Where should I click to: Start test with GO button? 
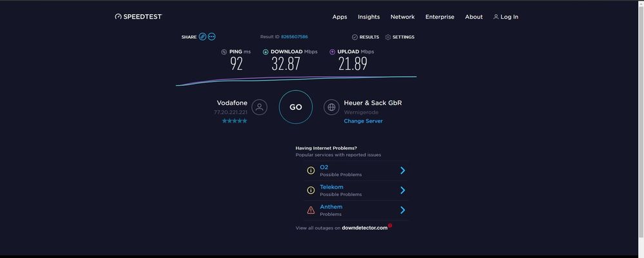[x=296, y=107]
